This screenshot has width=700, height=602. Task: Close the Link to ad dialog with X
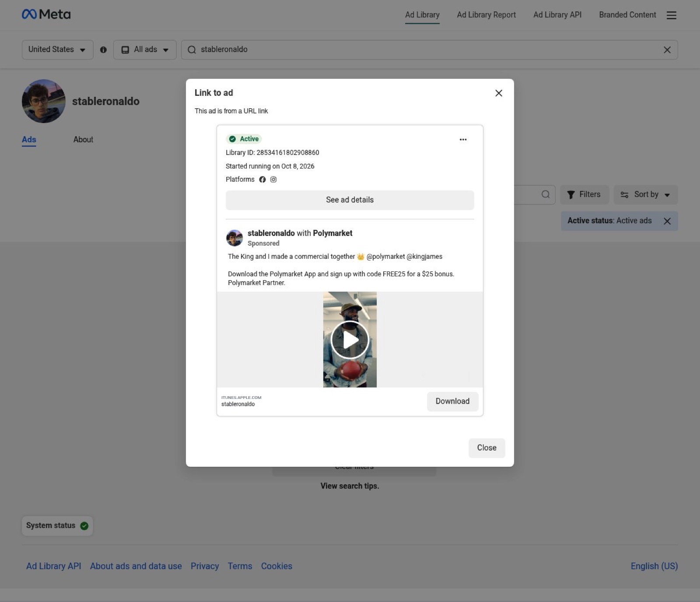[x=498, y=93]
